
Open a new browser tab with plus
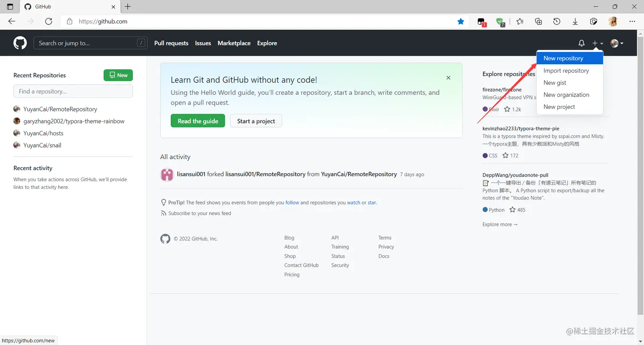(x=128, y=7)
